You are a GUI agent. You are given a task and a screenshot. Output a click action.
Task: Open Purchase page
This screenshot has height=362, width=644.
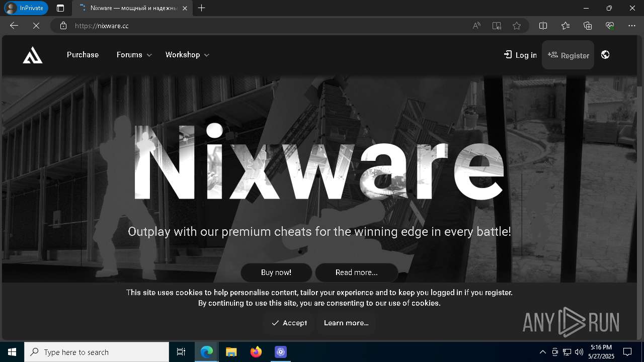(x=83, y=55)
